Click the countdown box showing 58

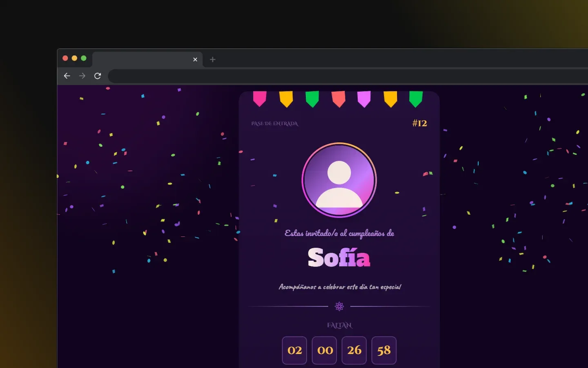(x=384, y=350)
